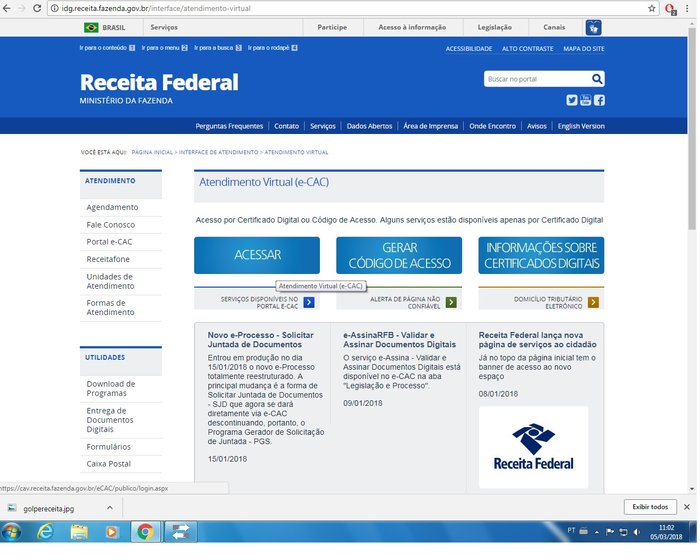Open Novo e-Processo news headline
Viewport: 700px width, 560px height.
pyautogui.click(x=260, y=340)
